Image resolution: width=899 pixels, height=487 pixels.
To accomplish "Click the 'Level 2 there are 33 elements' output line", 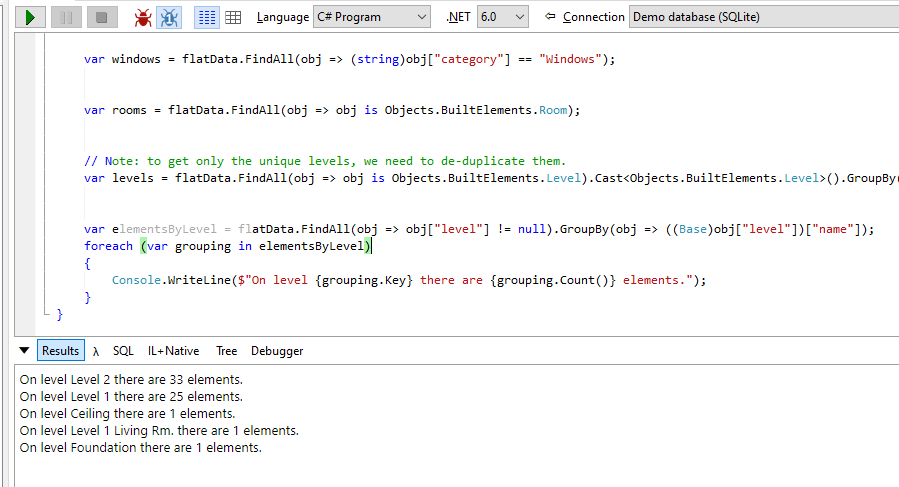I will coord(131,379).
